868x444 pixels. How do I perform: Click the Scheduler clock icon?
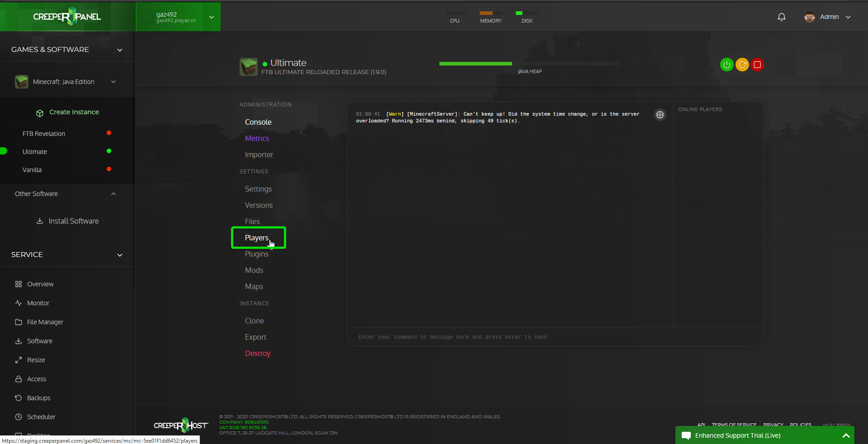coord(19,417)
